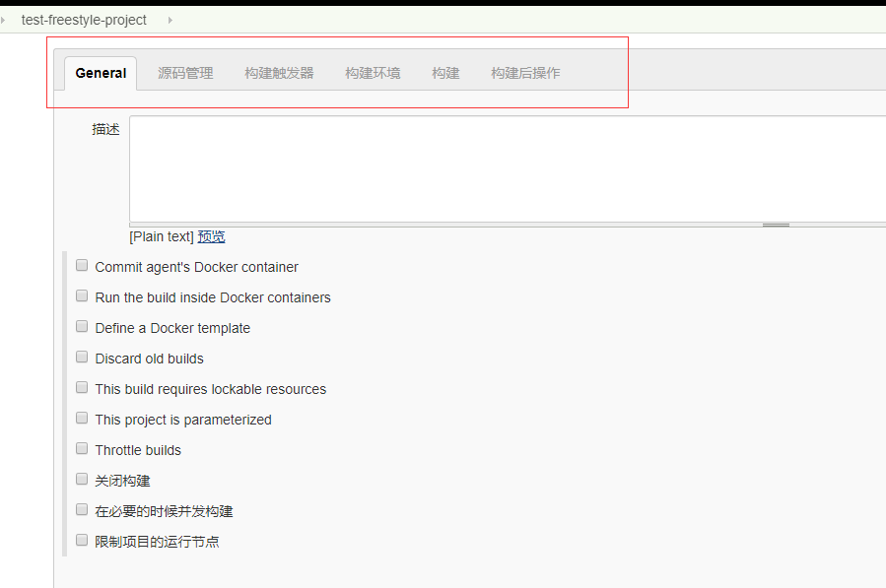The width and height of the screenshot is (886, 588).
Task: Open the test-freestyle-project breadcrumb link
Action: coord(84,20)
